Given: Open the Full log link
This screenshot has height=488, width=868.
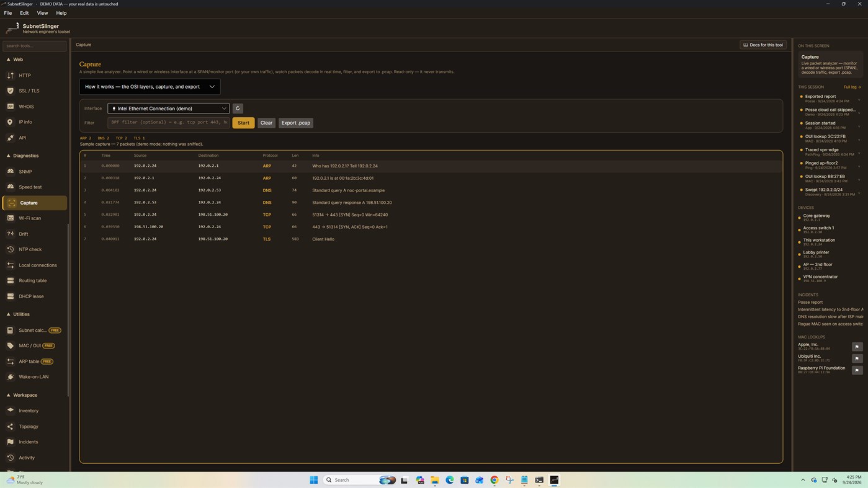Looking at the screenshot, I should coord(852,87).
